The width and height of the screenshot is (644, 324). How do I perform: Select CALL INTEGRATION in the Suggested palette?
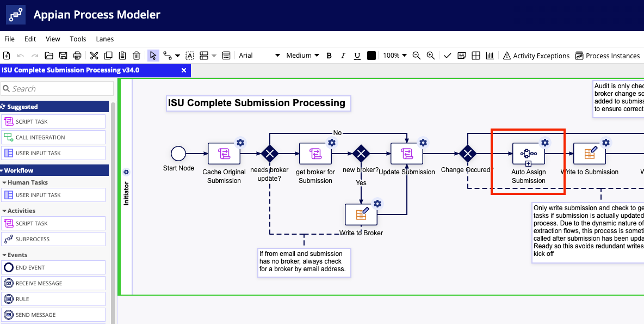53,137
